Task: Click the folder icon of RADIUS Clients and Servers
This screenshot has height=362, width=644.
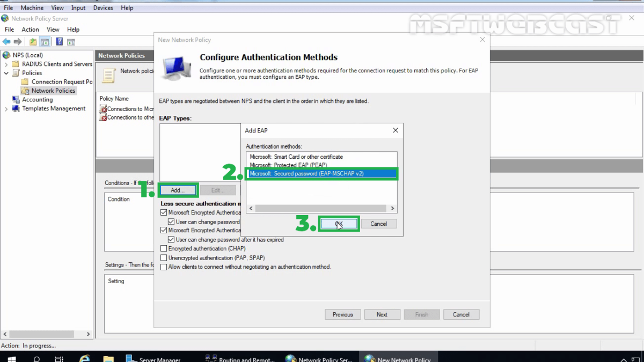Action: 16,64
